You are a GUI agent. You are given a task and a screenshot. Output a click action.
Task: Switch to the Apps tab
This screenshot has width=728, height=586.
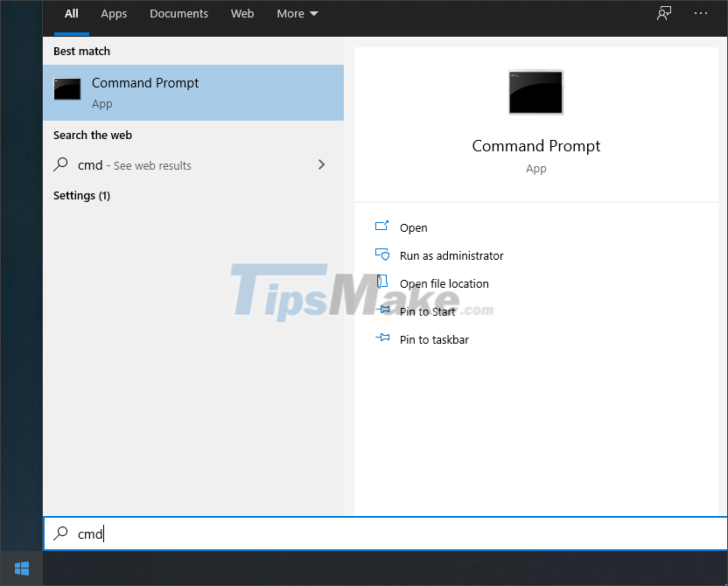pos(114,13)
